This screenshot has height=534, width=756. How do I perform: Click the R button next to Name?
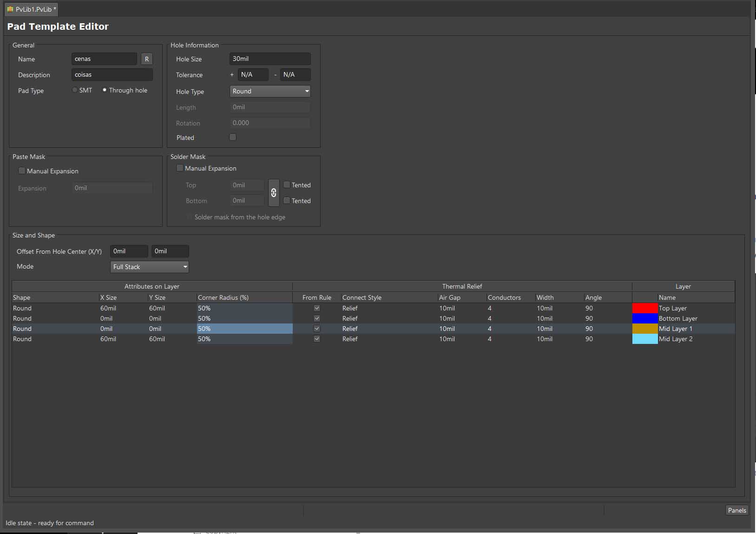pos(147,59)
